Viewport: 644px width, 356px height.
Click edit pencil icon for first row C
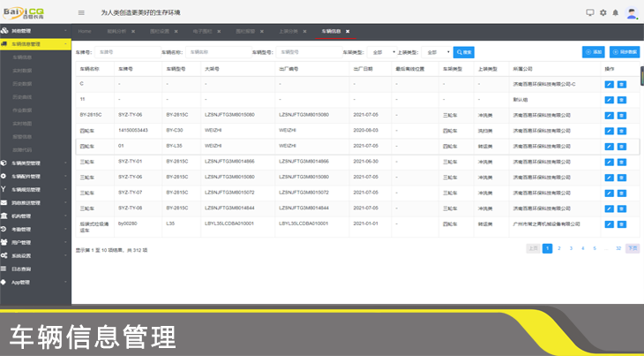(609, 84)
